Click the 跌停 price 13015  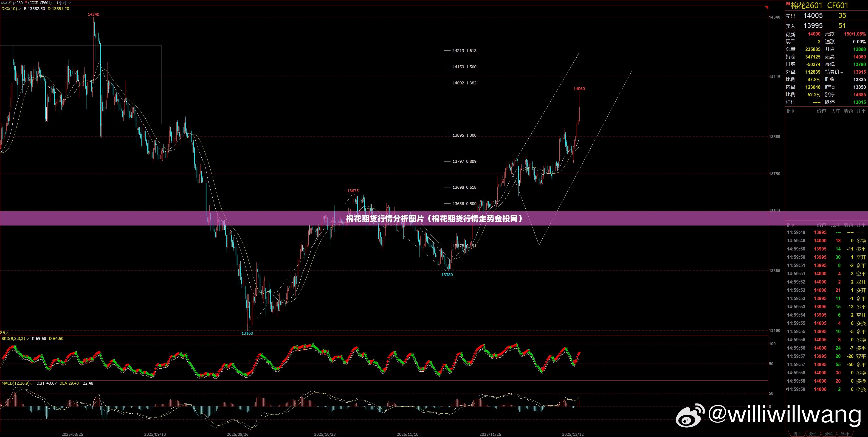pos(860,102)
